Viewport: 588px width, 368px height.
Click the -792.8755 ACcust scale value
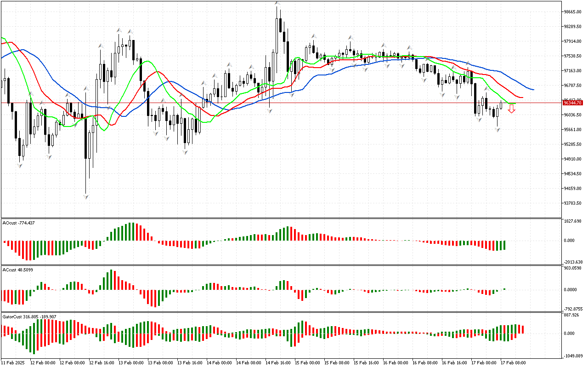573,309
